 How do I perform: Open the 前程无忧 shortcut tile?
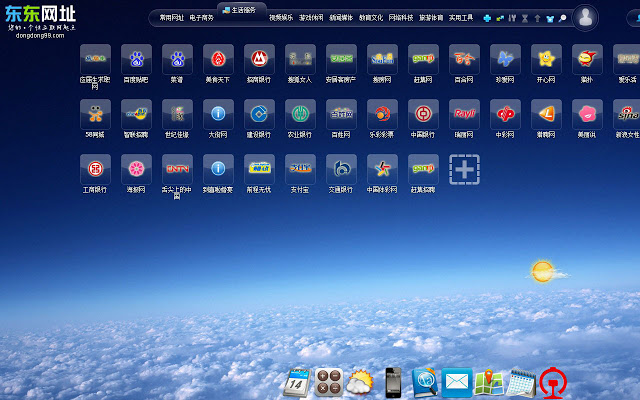[x=259, y=169]
